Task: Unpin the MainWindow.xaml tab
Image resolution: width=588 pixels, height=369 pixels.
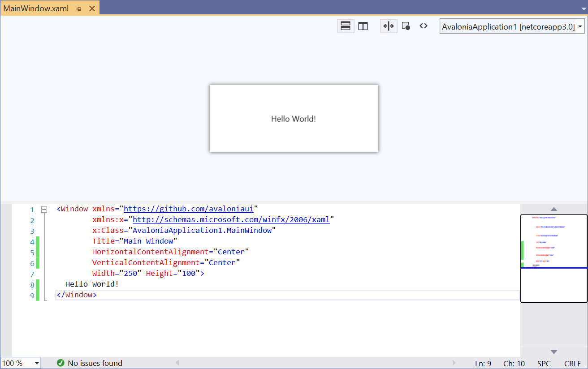Action: click(78, 8)
